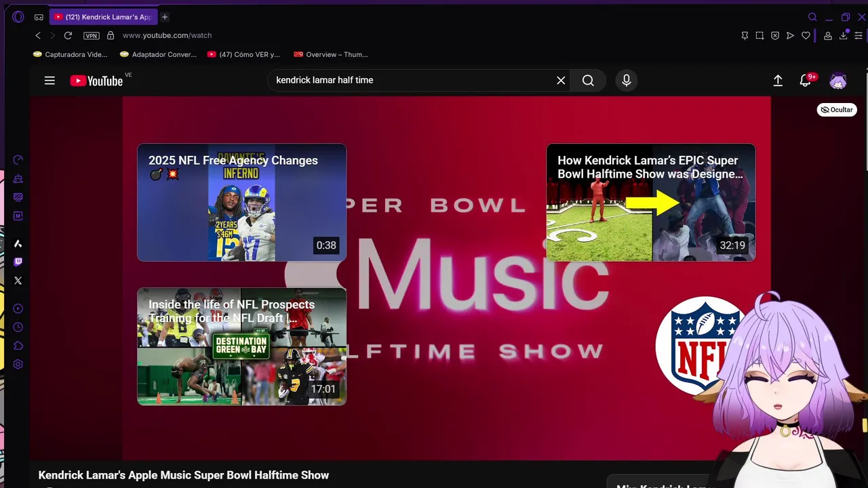Bookmark page with the heart icon
Image resolution: width=868 pixels, height=488 pixels.
click(x=806, y=35)
